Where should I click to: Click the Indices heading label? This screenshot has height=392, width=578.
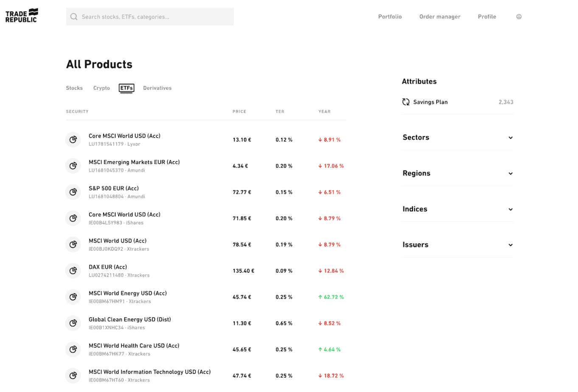pos(415,209)
